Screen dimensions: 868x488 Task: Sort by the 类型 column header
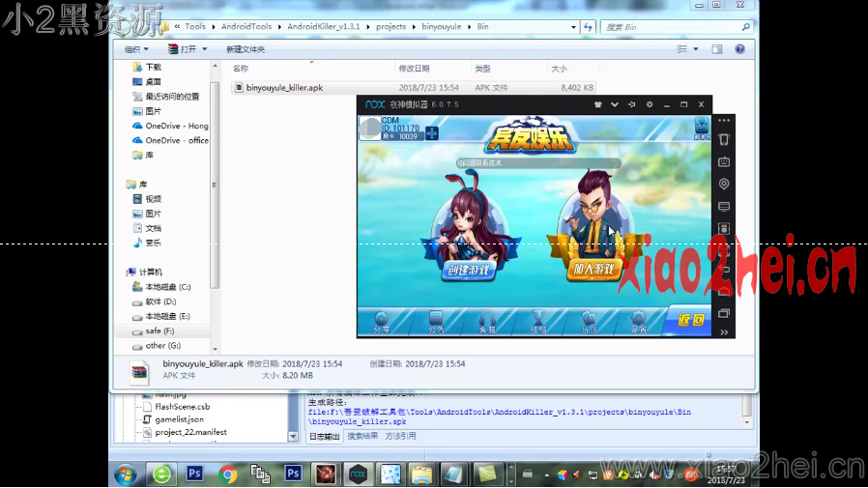(x=482, y=69)
